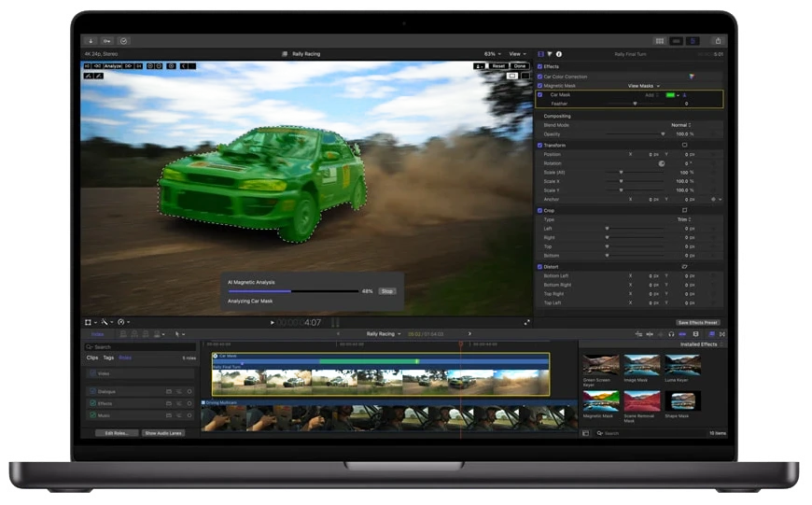Uncheck the Distort section checkbox
This screenshot has width=812, height=505.
tap(540, 266)
